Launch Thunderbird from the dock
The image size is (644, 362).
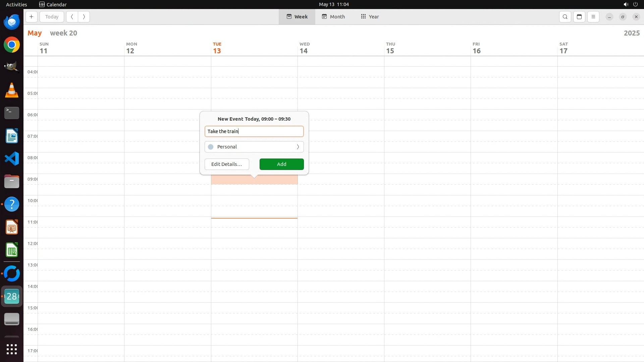(12, 22)
